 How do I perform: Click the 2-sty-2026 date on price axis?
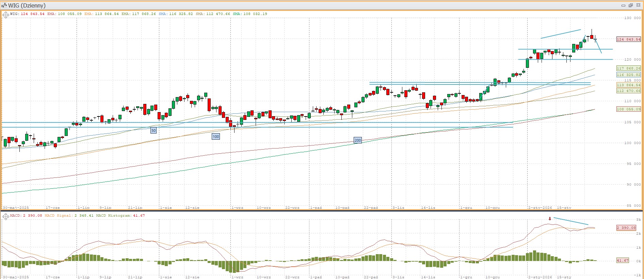tap(540, 207)
